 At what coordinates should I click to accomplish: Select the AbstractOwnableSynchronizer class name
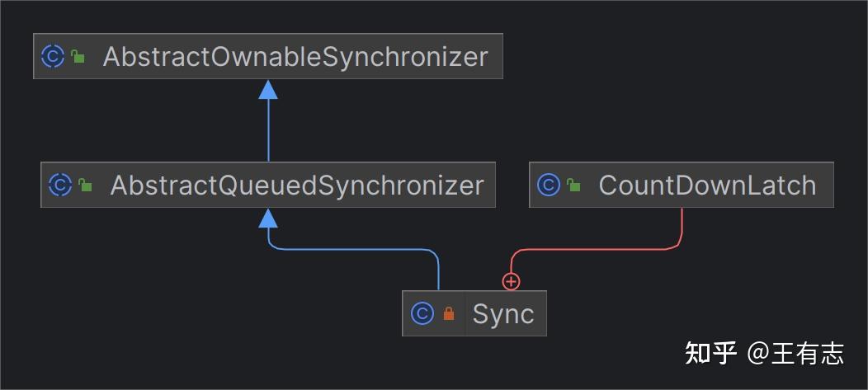click(295, 57)
